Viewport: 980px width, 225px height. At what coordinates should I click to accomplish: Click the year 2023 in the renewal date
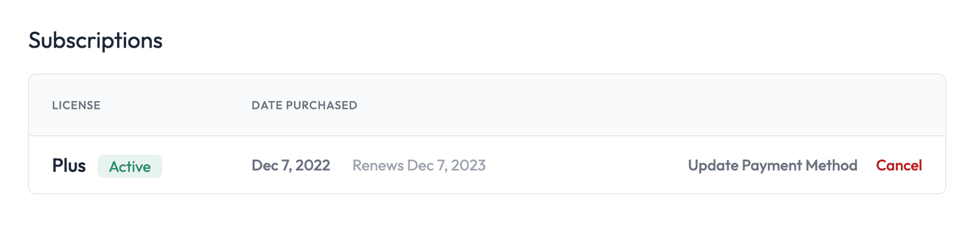pos(469,165)
